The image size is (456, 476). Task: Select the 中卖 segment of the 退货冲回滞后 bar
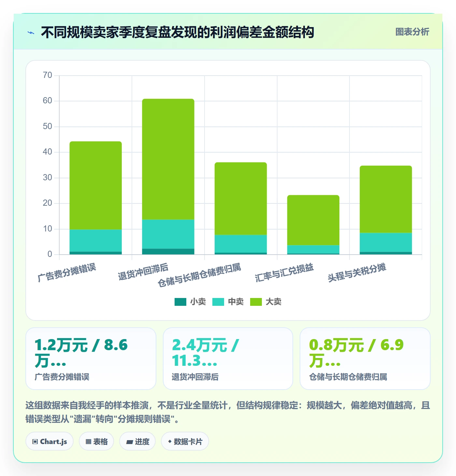coord(168,234)
